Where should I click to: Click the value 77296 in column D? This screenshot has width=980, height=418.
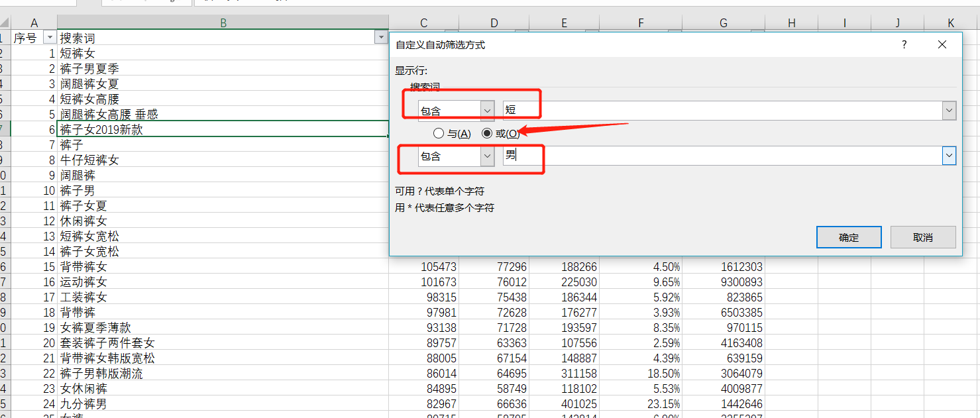point(512,267)
